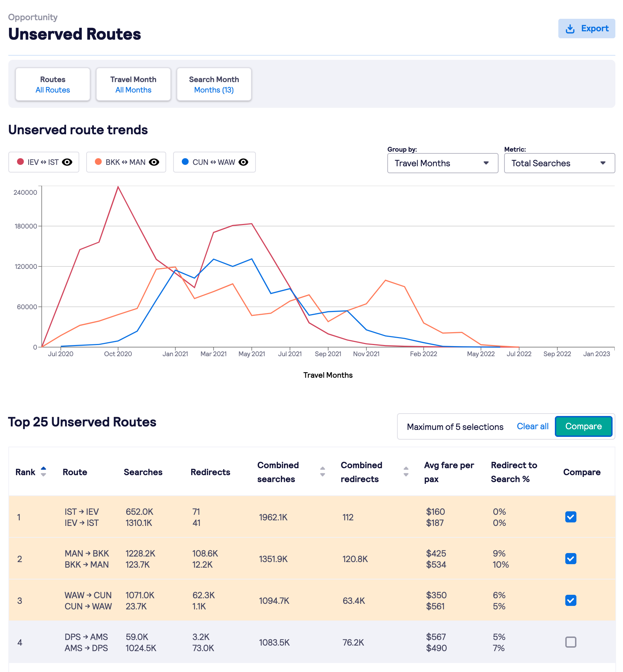Viewport: 623px width, 672px height.
Task: Click the orange BKK ⇔ MAN color dot
Action: [98, 162]
